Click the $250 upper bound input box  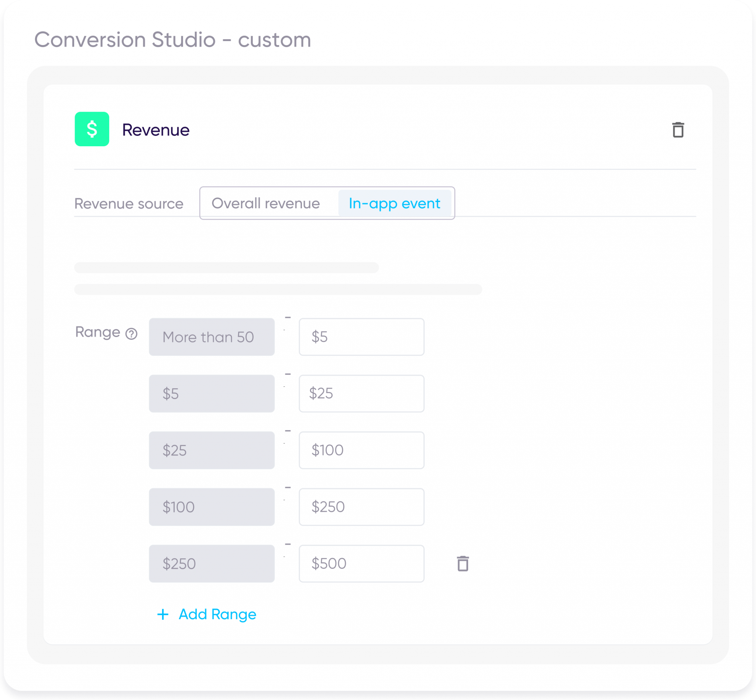361,507
